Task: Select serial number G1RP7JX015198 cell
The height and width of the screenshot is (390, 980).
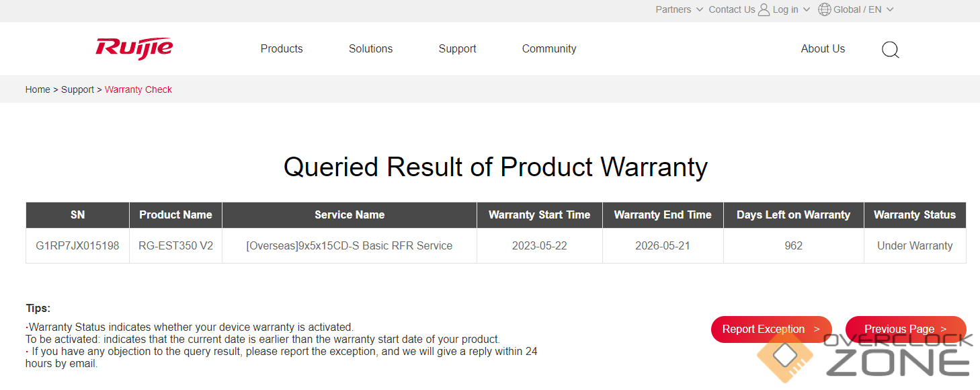Action: [78, 245]
